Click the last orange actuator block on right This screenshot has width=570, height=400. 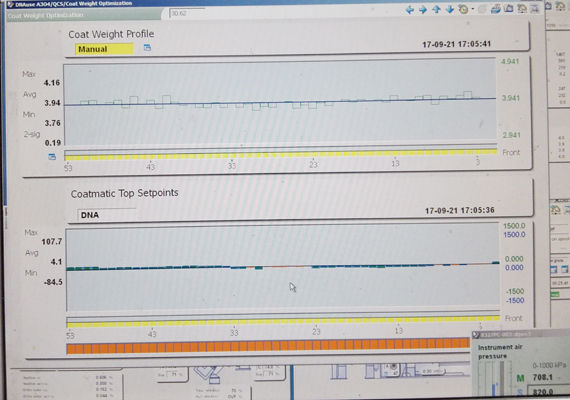pos(465,343)
